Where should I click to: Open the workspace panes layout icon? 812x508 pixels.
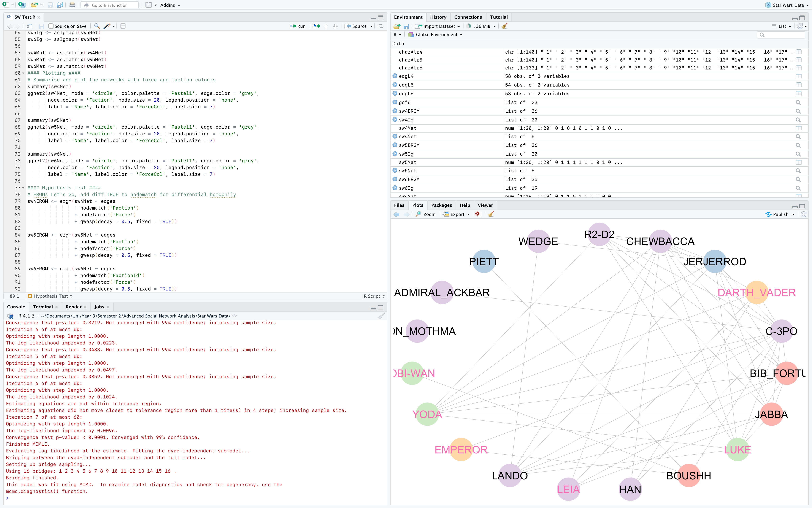[149, 5]
